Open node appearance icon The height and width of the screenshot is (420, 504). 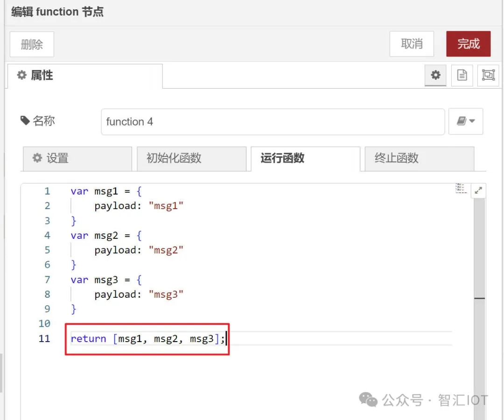[488, 76]
